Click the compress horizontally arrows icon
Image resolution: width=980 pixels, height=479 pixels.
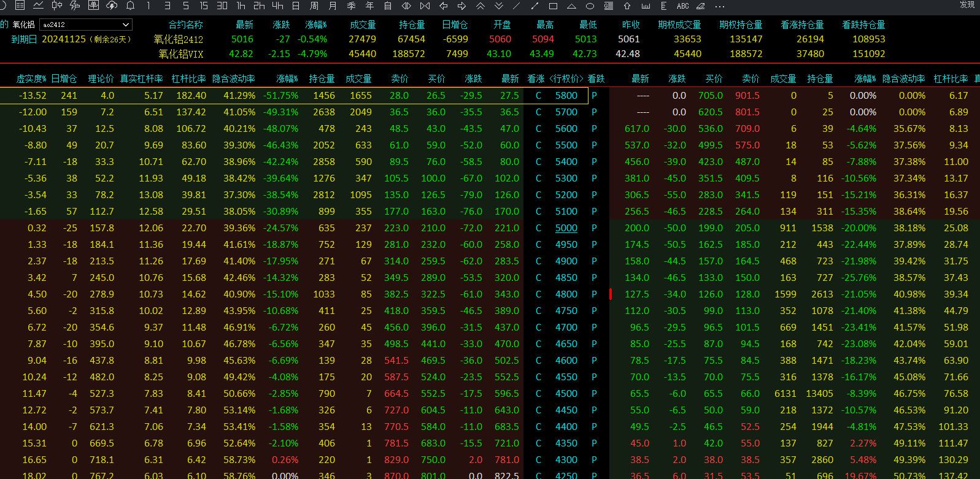click(x=425, y=6)
